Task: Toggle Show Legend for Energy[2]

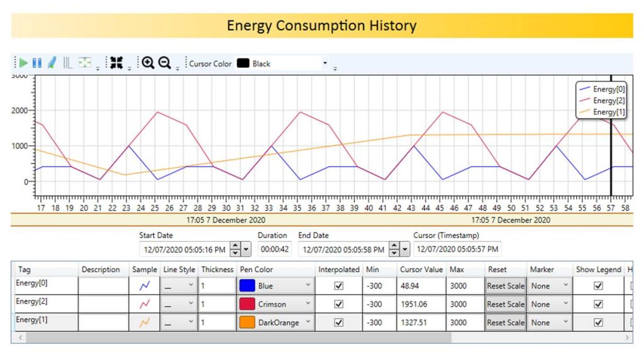Action: 598,304
